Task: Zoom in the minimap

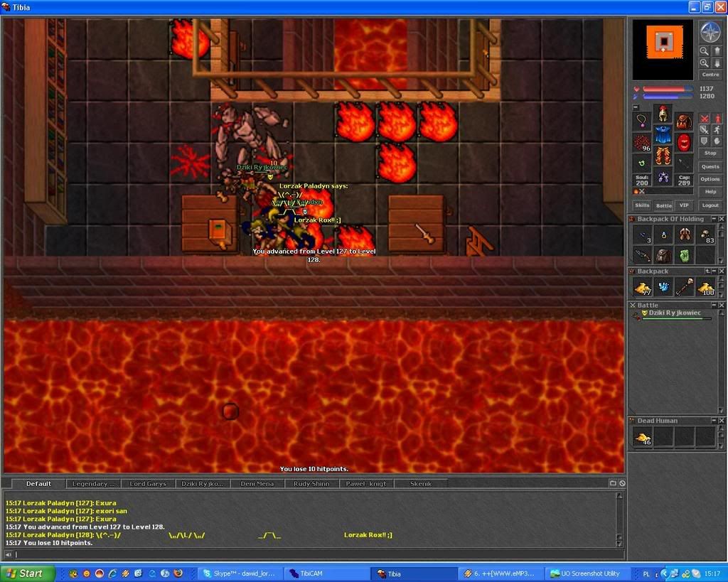Action: [x=705, y=63]
